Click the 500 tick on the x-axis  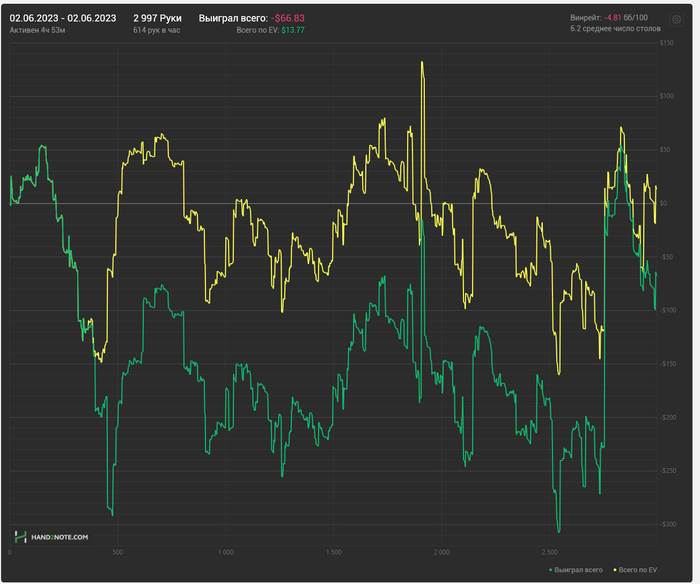117,551
